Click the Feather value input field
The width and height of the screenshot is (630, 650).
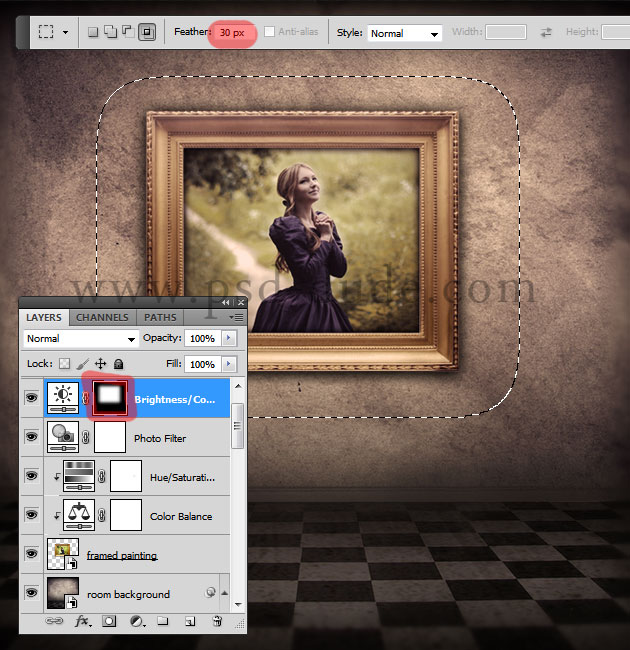(x=232, y=32)
